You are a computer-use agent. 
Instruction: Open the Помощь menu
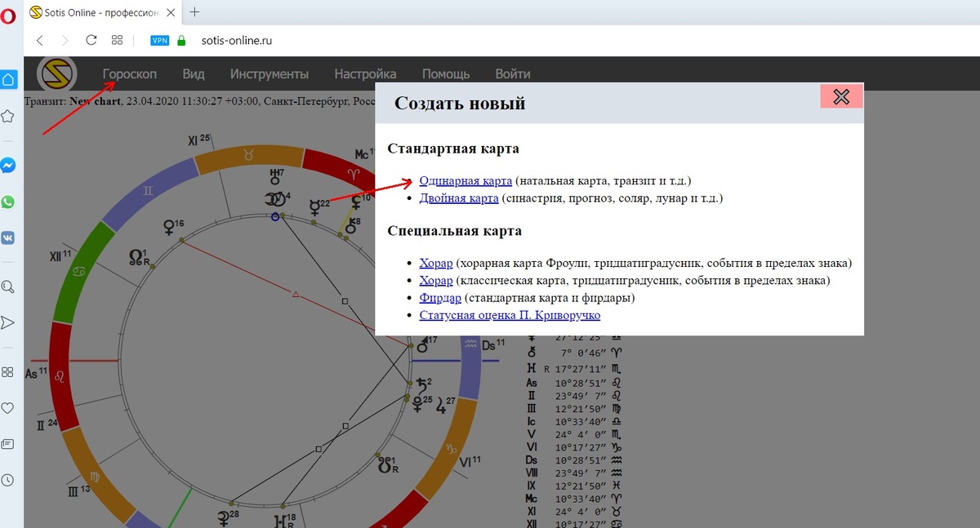446,74
